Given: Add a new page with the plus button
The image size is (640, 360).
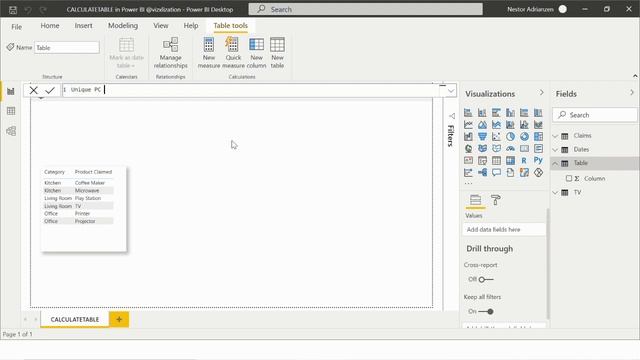Looking at the screenshot, I should pyautogui.click(x=119, y=319).
